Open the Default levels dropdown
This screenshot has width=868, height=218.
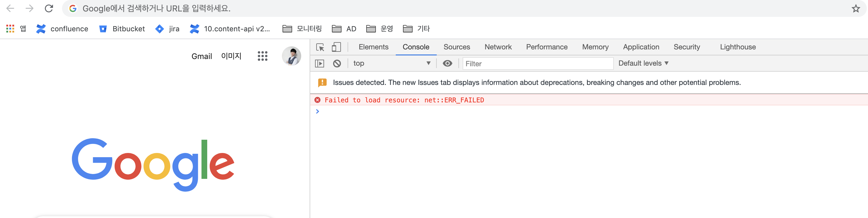coord(643,63)
